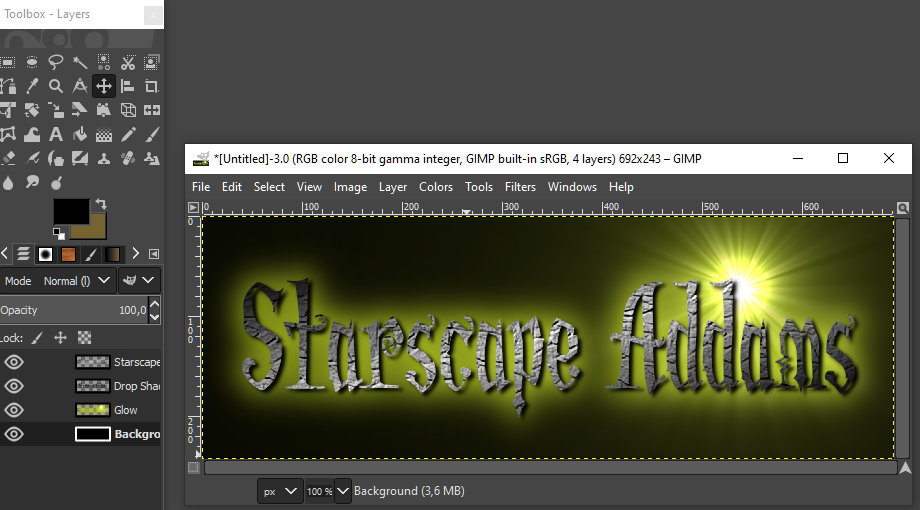Select the Pencil tool

click(x=128, y=134)
